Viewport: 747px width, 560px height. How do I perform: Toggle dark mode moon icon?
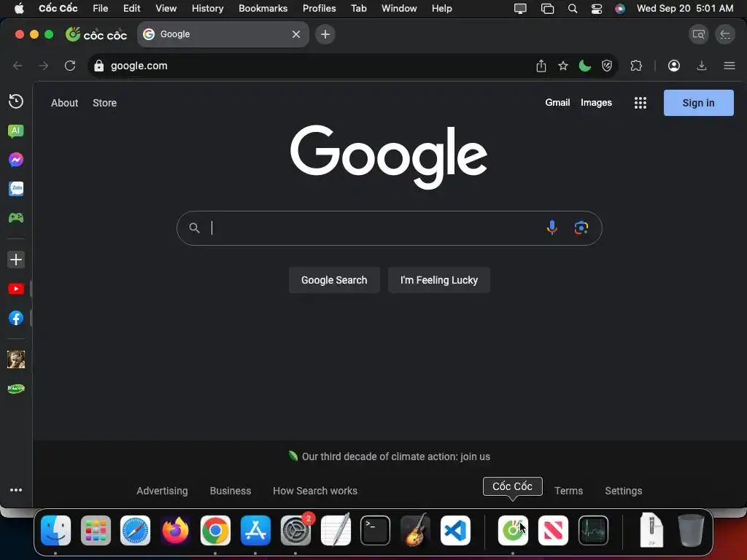pos(585,66)
